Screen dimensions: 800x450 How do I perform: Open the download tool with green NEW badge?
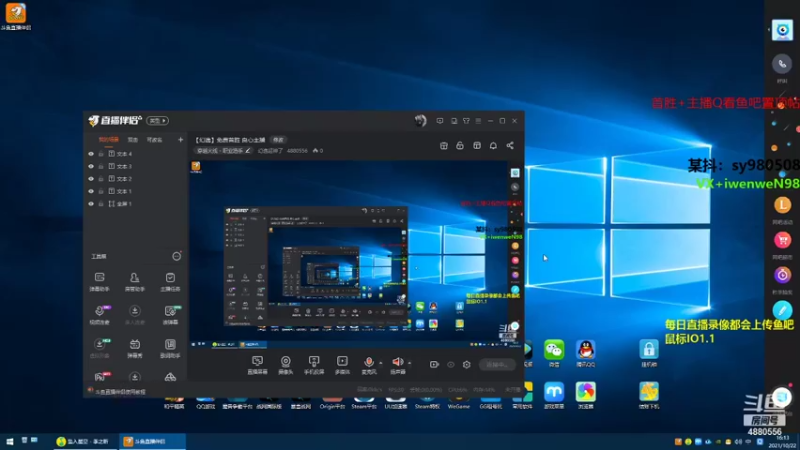(x=99, y=348)
